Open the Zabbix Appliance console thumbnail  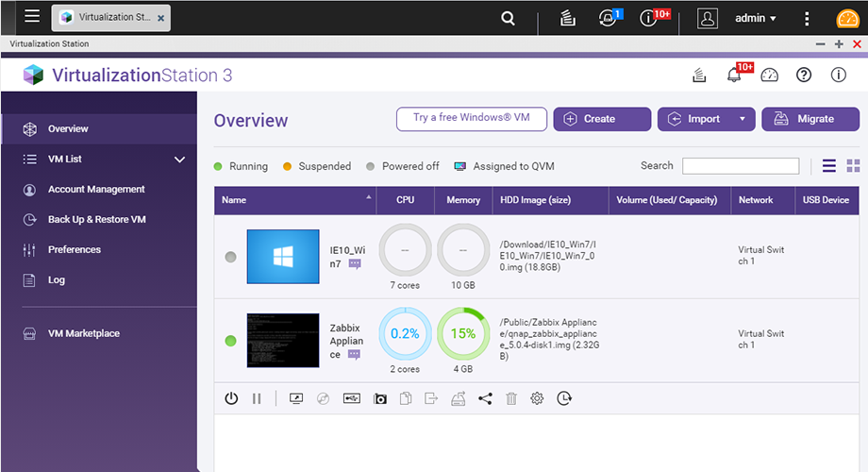283,340
